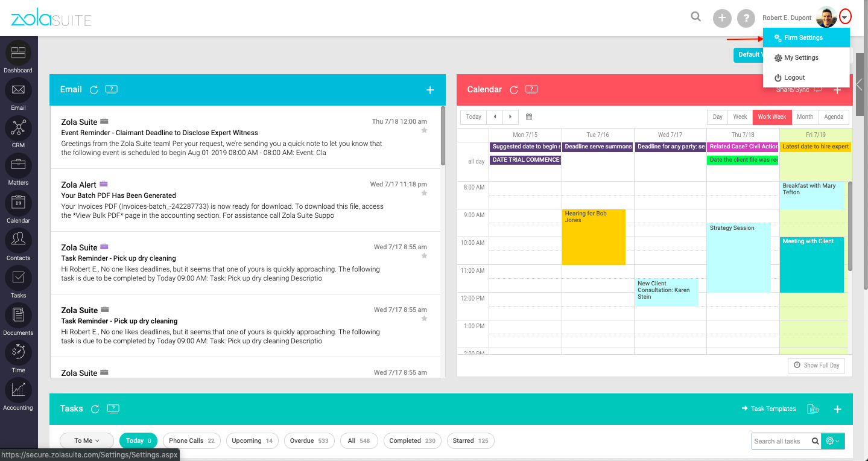This screenshot has height=461, width=868.
Task: Filter tasks by Completed
Action: tap(413, 440)
